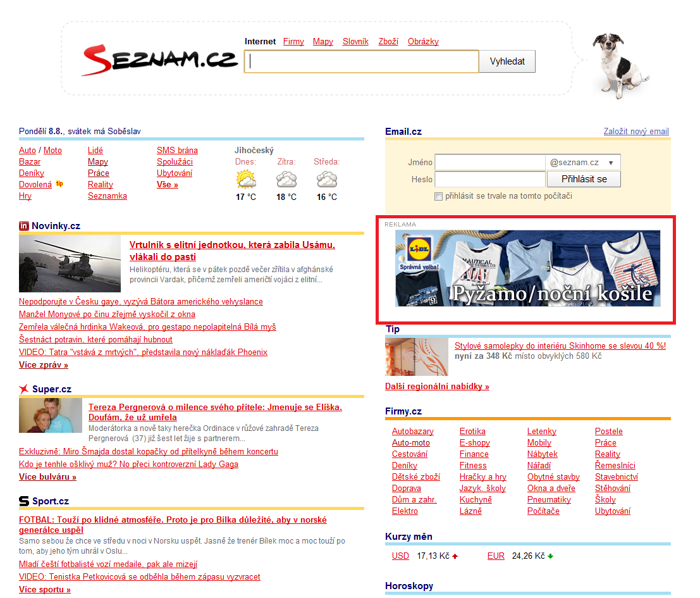
Task: Switch to Zboží search tab
Action: click(388, 42)
